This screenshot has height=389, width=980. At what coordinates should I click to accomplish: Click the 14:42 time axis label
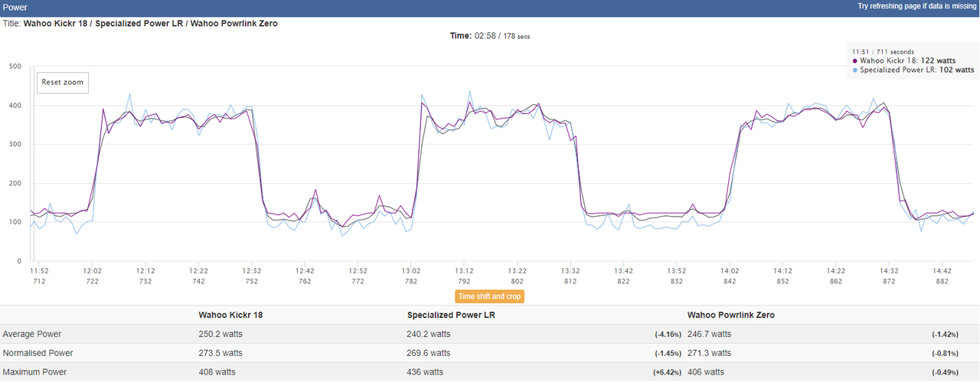point(942,271)
